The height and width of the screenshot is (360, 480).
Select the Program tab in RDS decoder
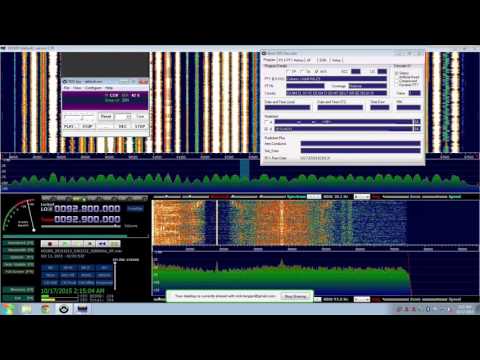click(270, 60)
